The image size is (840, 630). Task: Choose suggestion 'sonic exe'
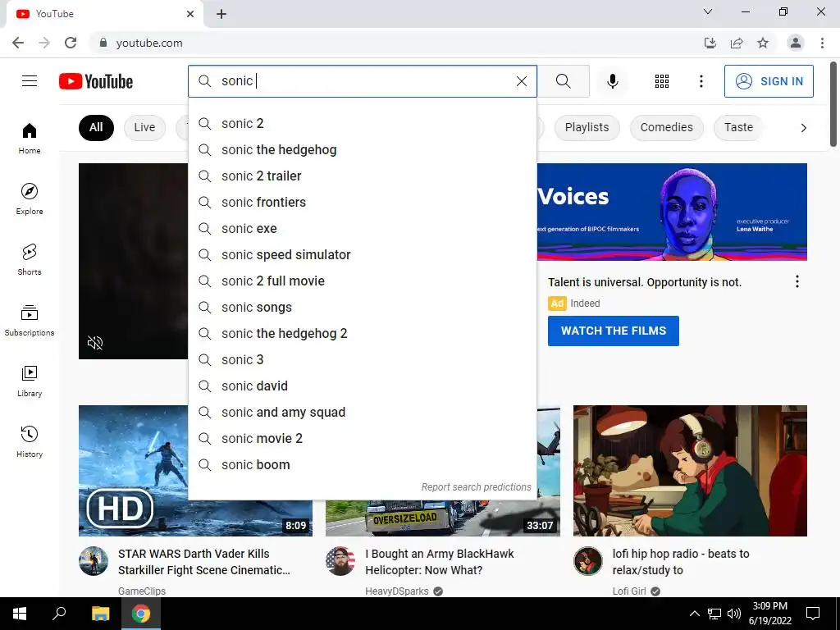(362, 228)
